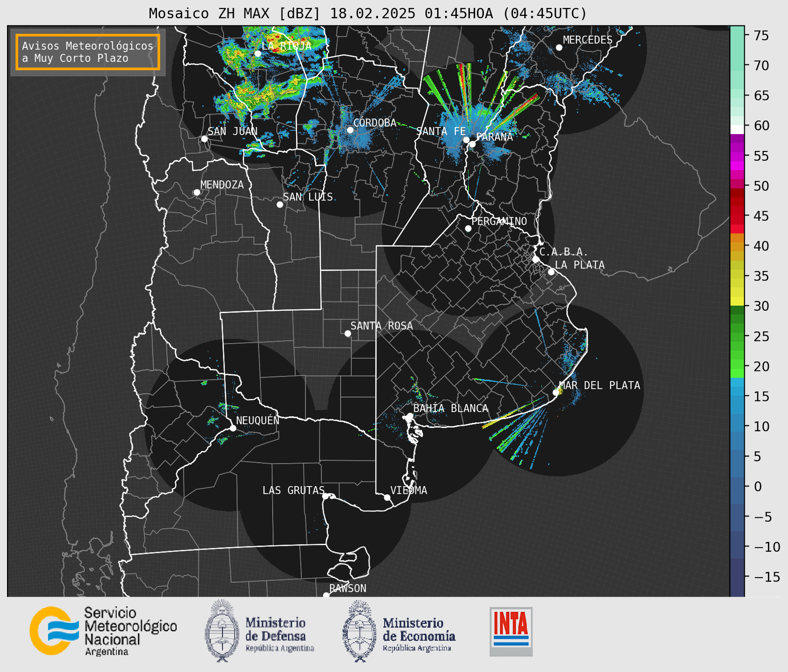Click the SAN LUIS label text
Viewport: 788px width, 672px height.
coord(308,197)
